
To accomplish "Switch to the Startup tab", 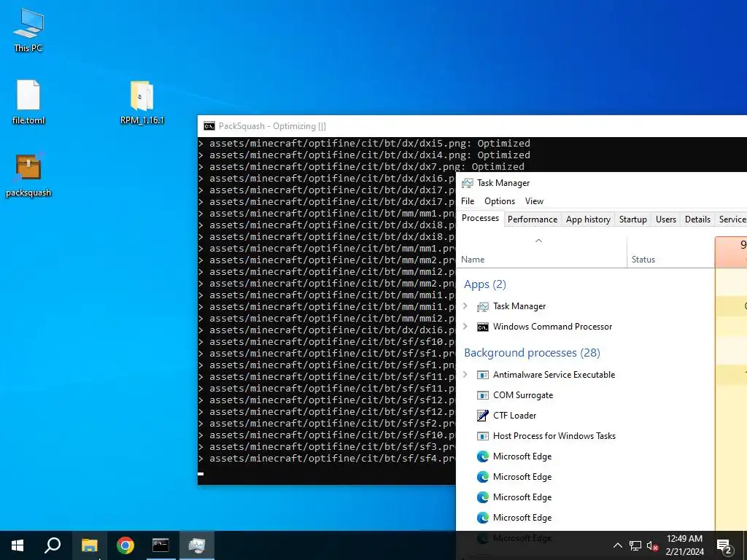I will [632, 219].
